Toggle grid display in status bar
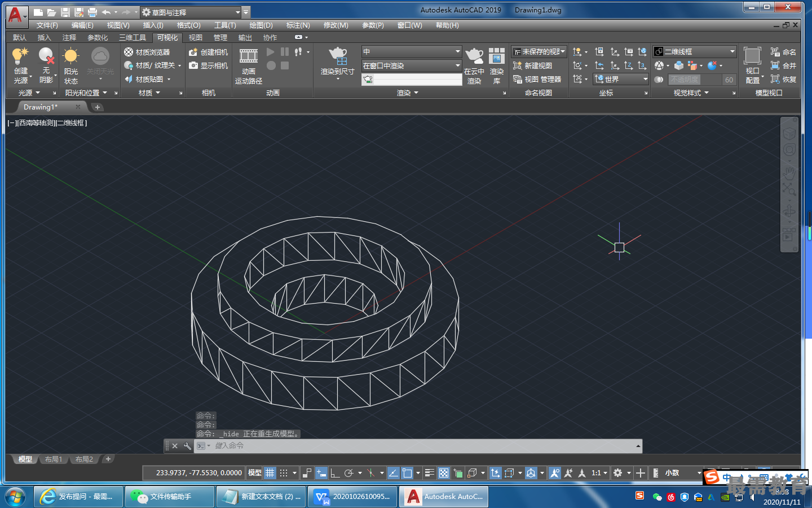Screen dimensions: 812x508 point(270,473)
